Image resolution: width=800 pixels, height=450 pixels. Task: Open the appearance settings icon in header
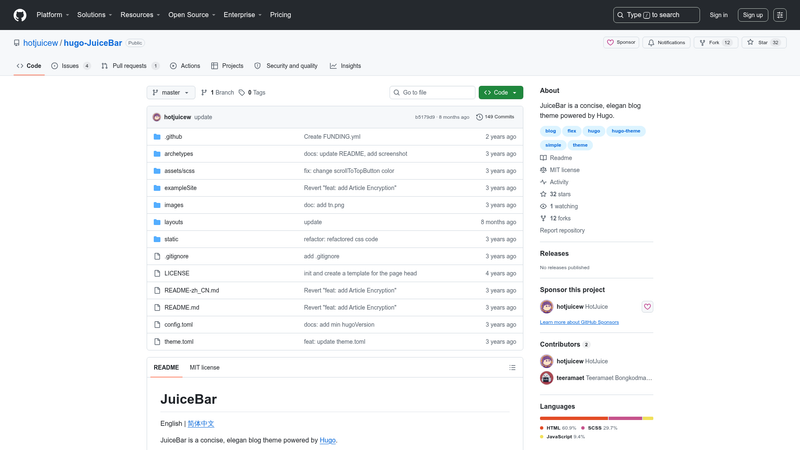780,15
